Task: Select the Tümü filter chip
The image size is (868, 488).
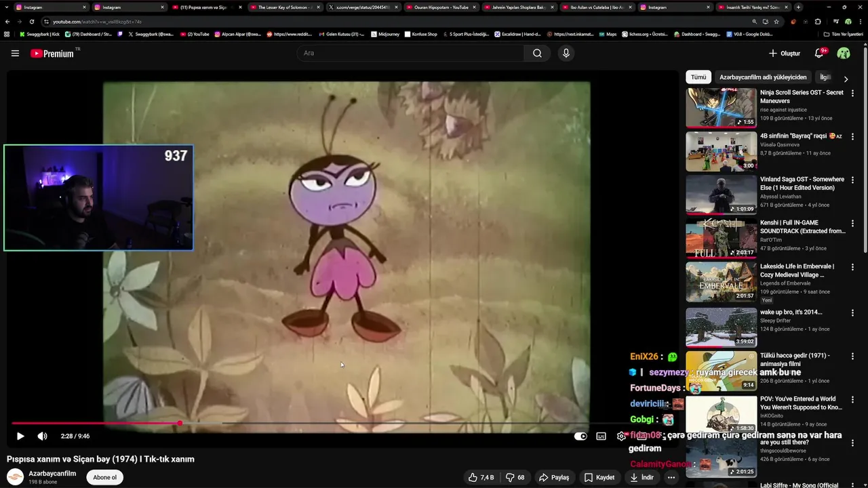Action: click(x=698, y=77)
